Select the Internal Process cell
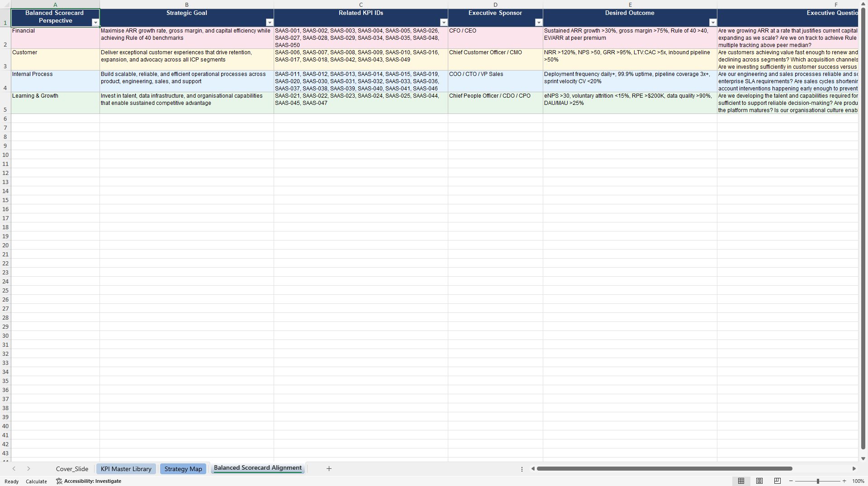This screenshot has width=868, height=486. click(x=55, y=81)
